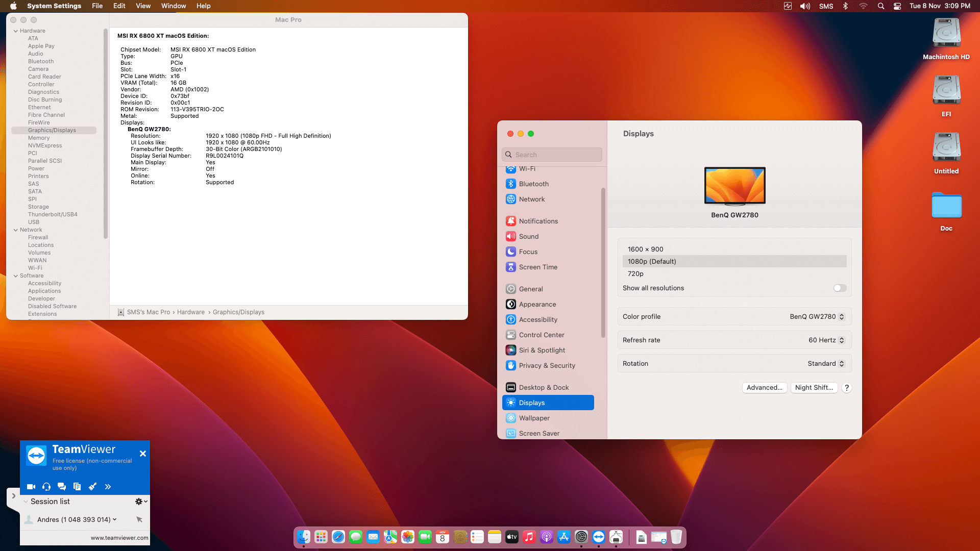This screenshot has height=551, width=980.
Task: Open General in System Settings sidebar
Action: point(548,289)
